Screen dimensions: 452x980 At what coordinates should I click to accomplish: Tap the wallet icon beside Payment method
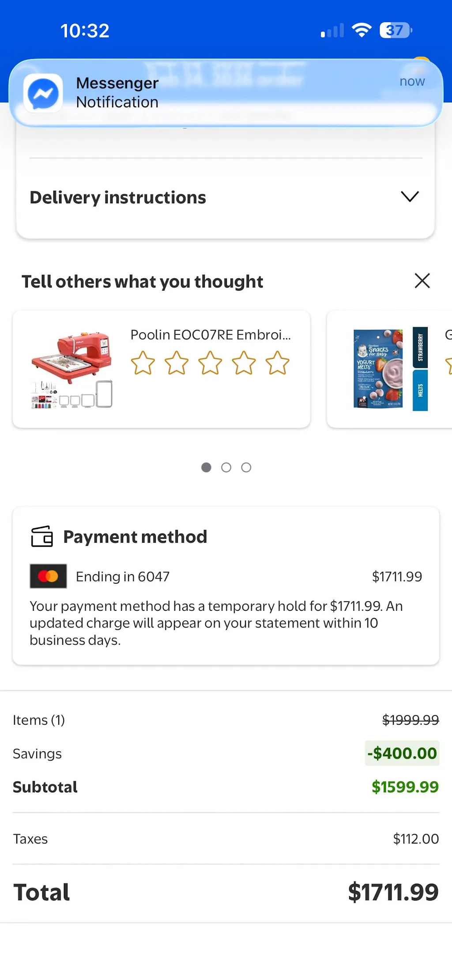click(42, 537)
